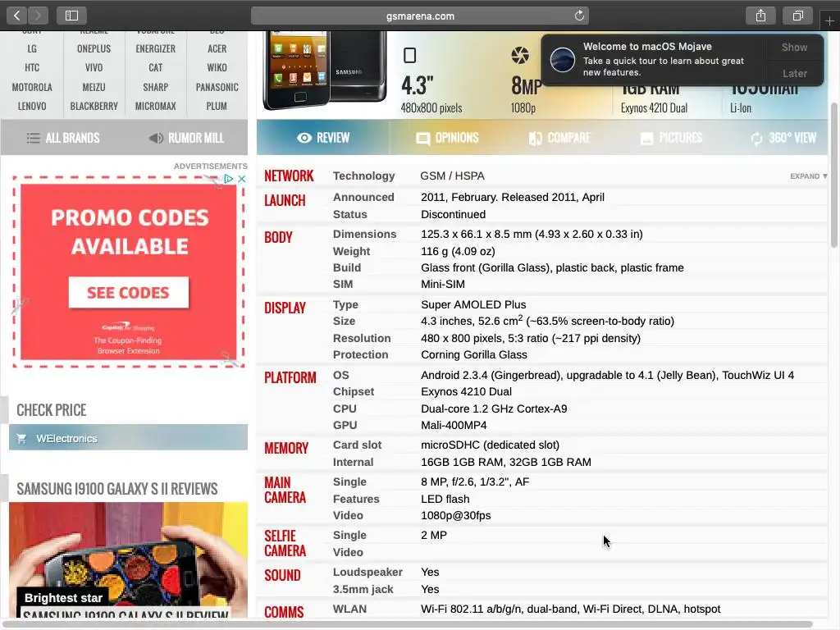Go forward with Safari forward arrow
Screen dimensions: 840x630
click(38, 16)
